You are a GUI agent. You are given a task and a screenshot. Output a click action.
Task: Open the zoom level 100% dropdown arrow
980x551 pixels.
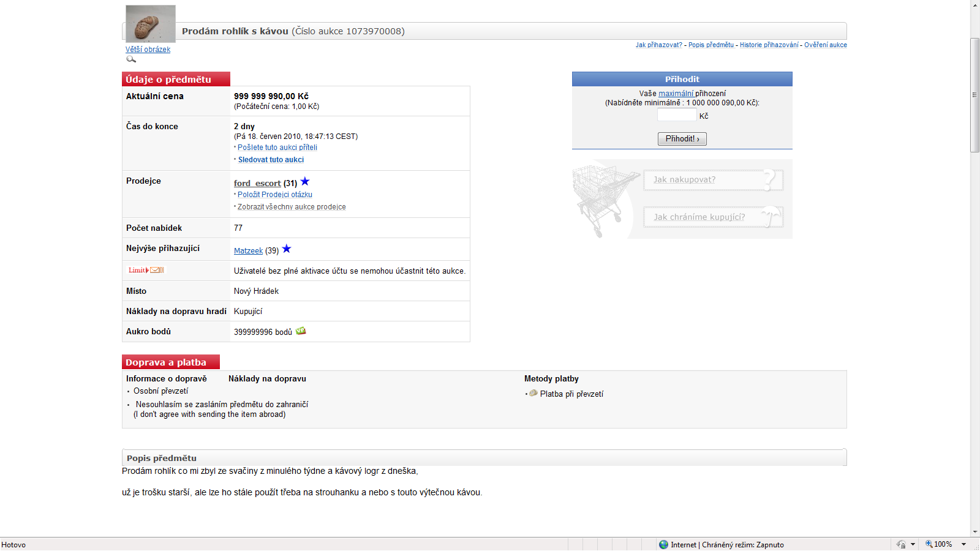coord(963,544)
